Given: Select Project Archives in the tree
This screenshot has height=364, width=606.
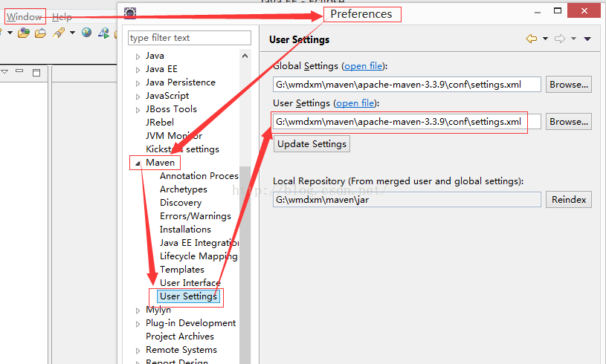Looking at the screenshot, I should [180, 337].
